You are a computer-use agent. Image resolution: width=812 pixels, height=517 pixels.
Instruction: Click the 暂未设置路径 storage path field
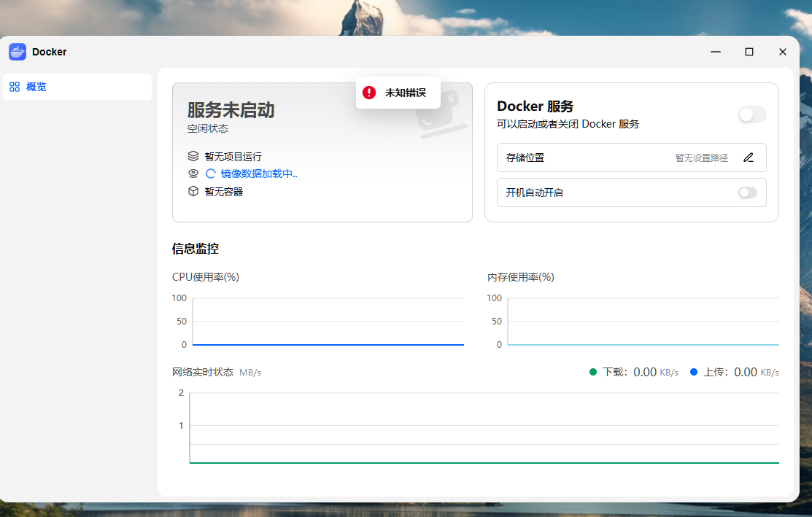click(x=701, y=158)
